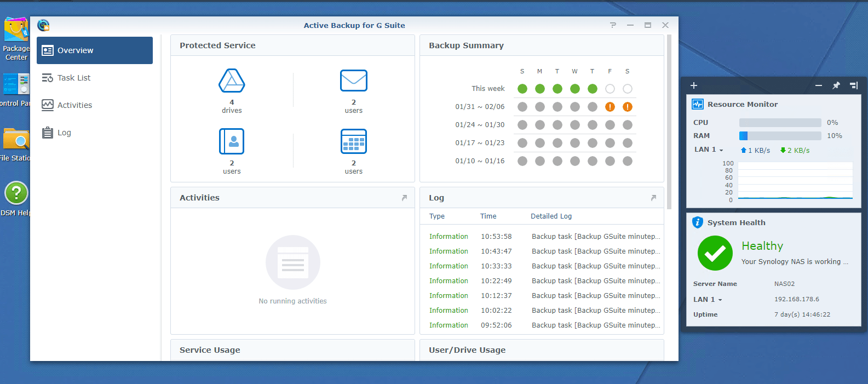Click the Mail envelope icon with 2 users
This screenshot has width=868, height=384.
[354, 81]
